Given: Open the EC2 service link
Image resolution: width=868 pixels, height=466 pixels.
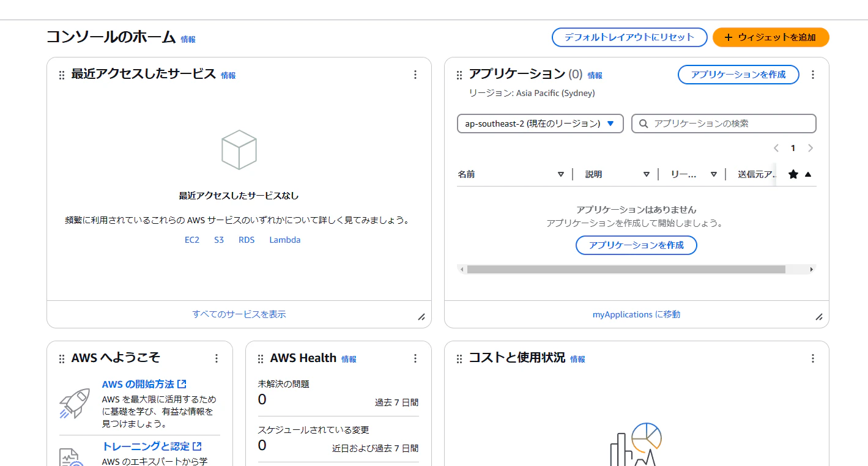Looking at the screenshot, I should click(192, 240).
